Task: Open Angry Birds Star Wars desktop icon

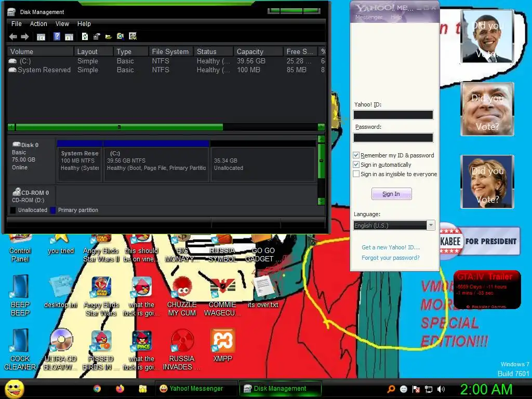Action: tap(101, 296)
